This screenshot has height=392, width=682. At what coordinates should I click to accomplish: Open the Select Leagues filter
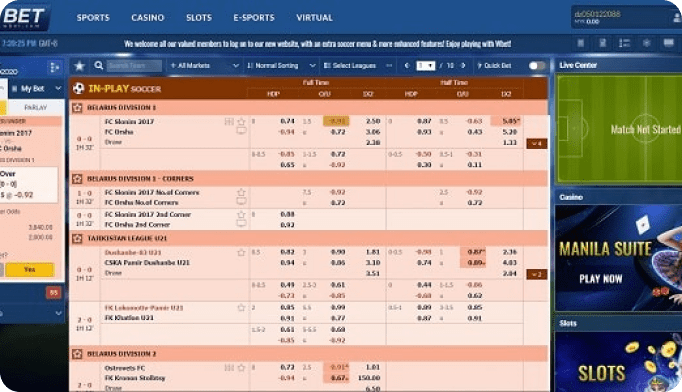[x=358, y=66]
